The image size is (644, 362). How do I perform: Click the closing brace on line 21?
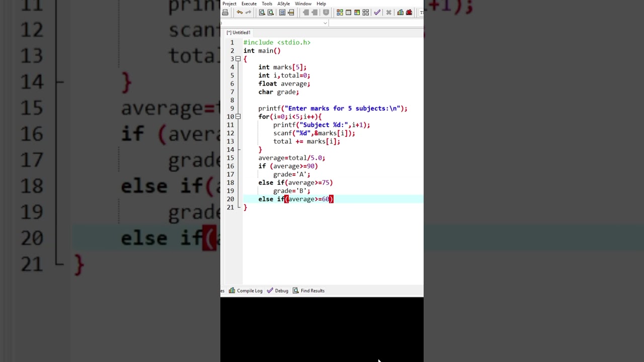[245, 208]
